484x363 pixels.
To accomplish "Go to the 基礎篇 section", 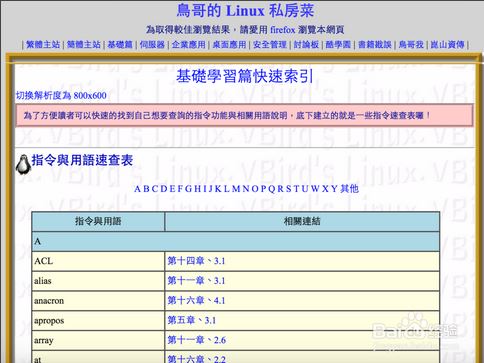I will coord(120,44).
